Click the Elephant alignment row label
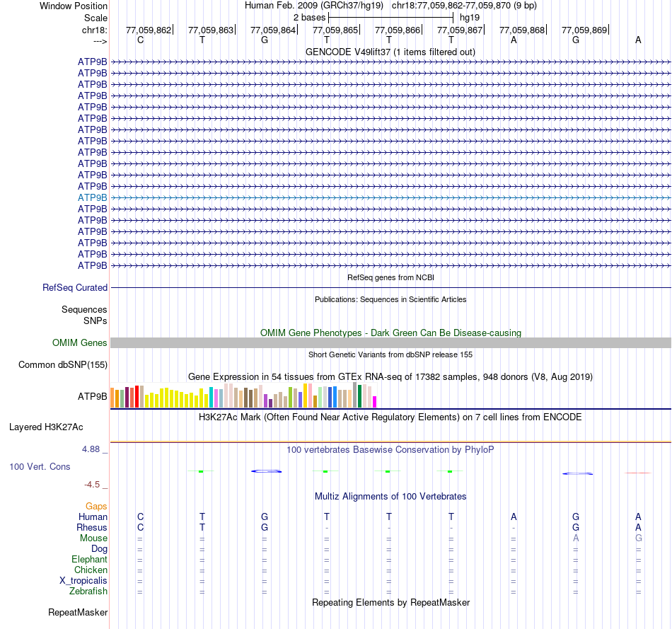The height and width of the screenshot is (629, 672). (89, 560)
